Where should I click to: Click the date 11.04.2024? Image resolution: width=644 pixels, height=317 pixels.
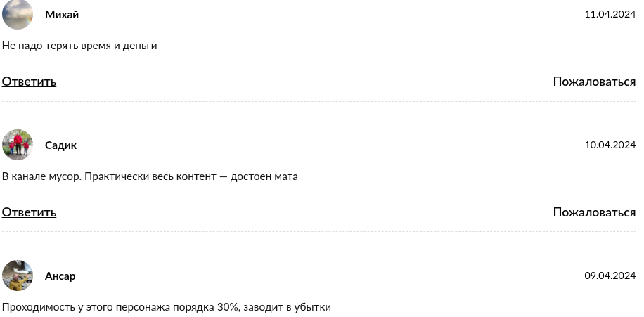610,15
